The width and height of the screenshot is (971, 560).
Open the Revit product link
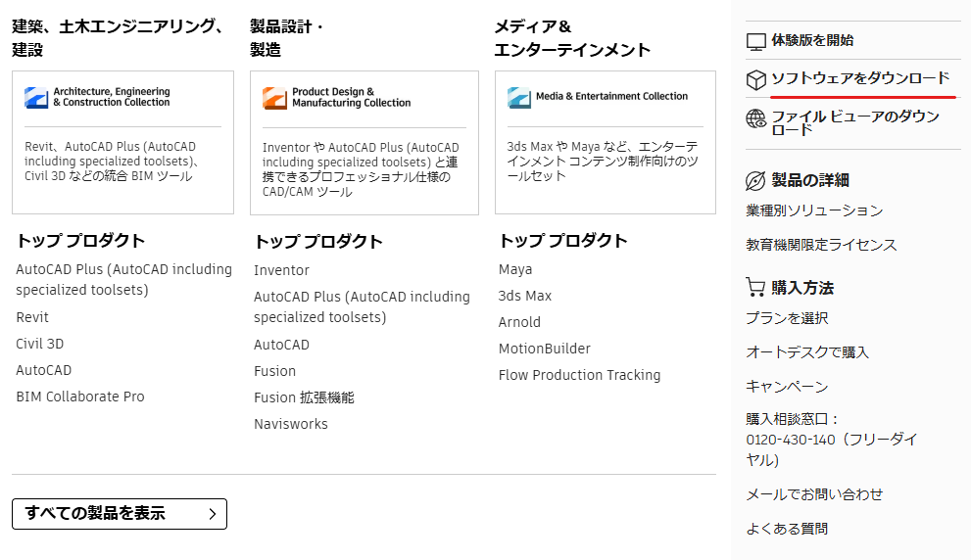(32, 317)
